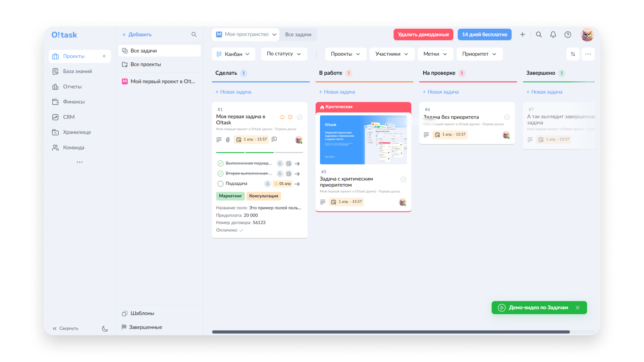Click the 'Удалить демоданные' button

(423, 35)
